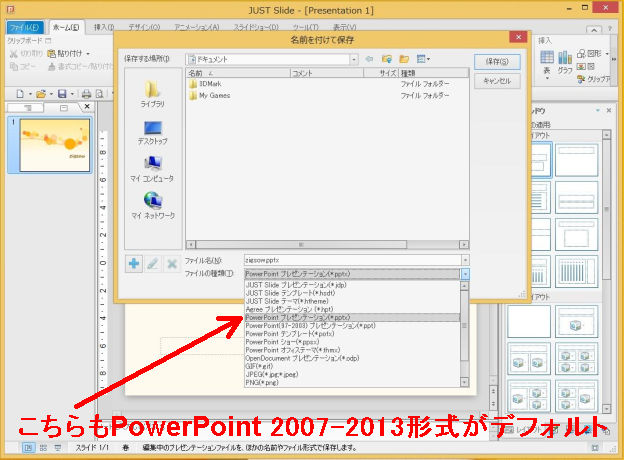Create a new folder in save dialog
The height and width of the screenshot is (460, 624).
click(x=404, y=59)
